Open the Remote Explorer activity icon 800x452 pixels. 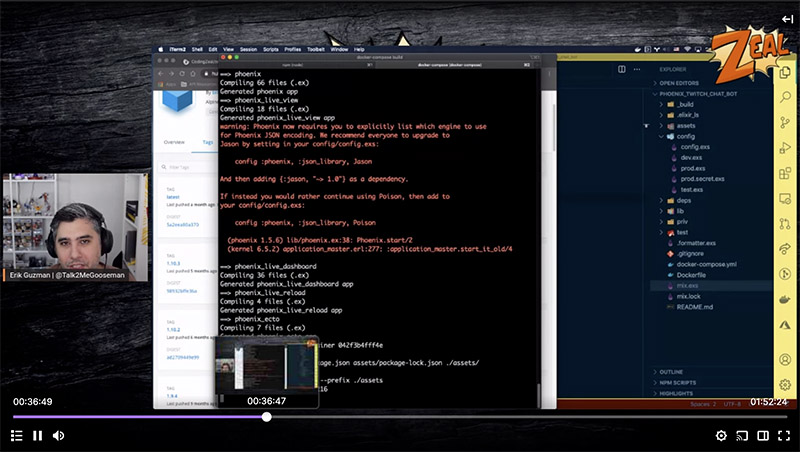click(785, 198)
